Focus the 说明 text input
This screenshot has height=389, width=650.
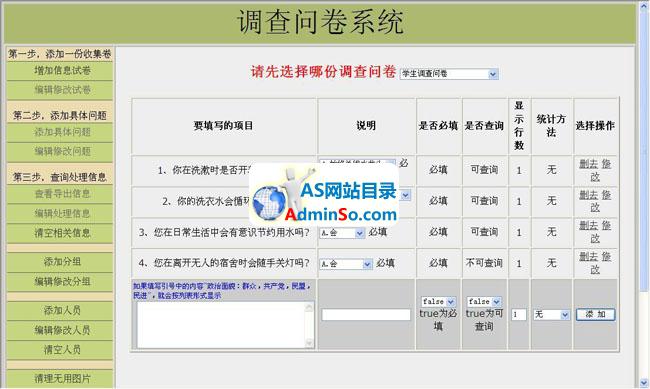point(366,315)
